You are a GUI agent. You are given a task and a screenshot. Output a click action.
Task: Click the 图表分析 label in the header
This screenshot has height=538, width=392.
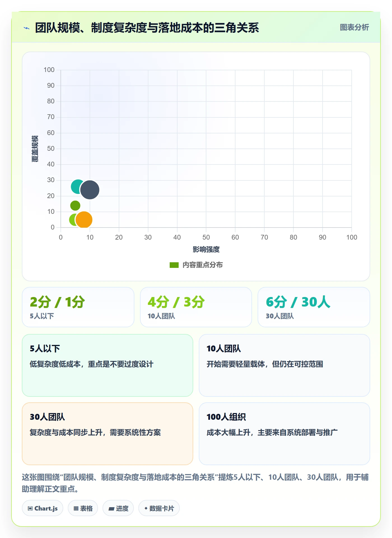click(354, 27)
